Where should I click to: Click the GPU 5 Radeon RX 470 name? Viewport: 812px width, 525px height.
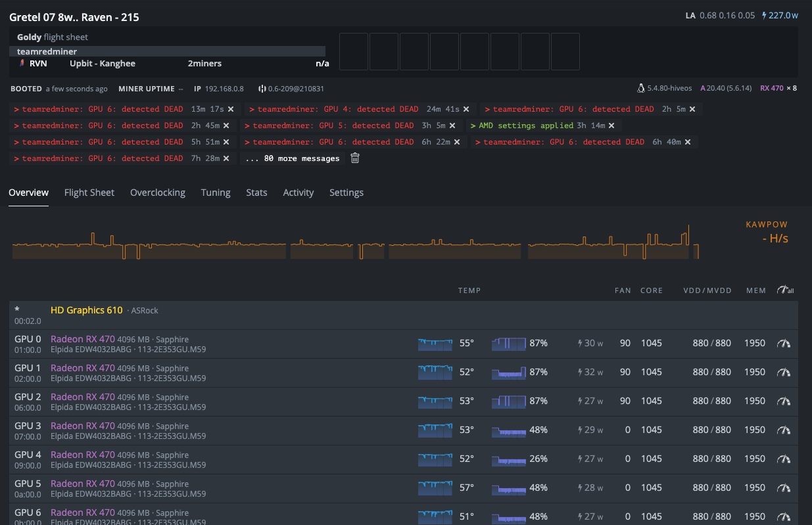(x=83, y=484)
